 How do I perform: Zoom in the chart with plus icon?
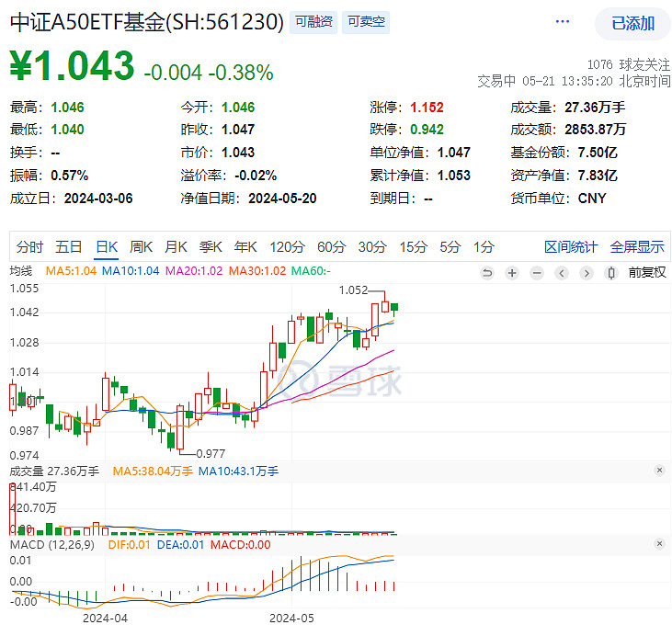(x=512, y=273)
